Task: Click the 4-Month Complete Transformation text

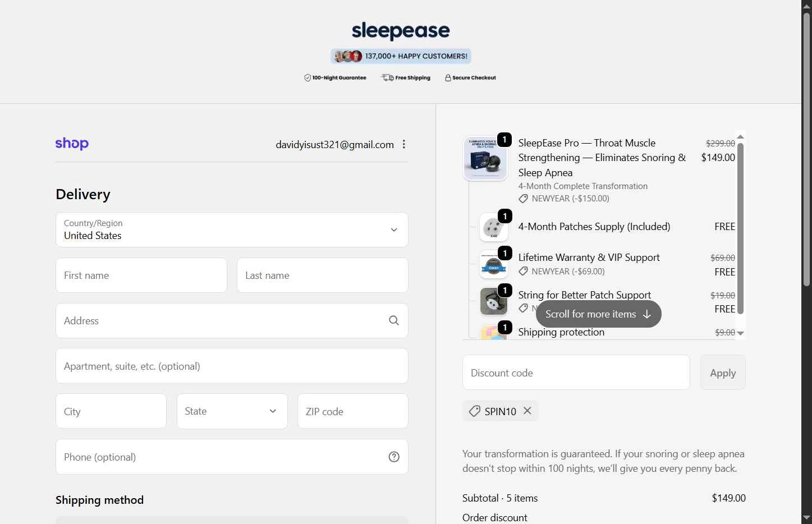Action: (583, 186)
